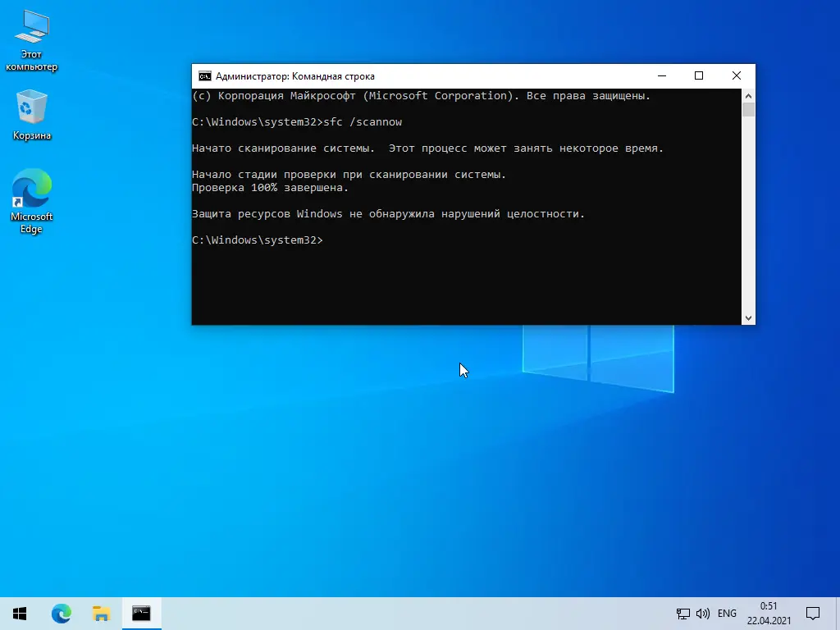Minimize the Command Prompt window

click(x=662, y=76)
